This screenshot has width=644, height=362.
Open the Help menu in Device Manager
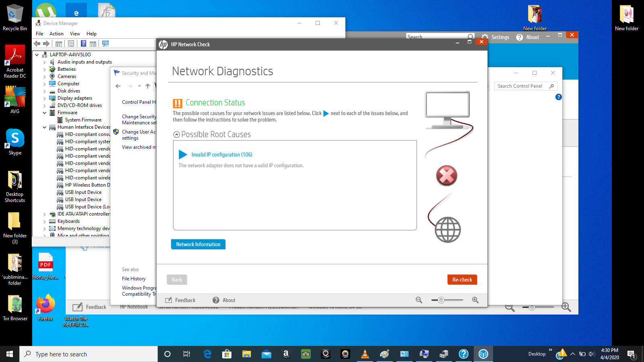pyautogui.click(x=91, y=34)
